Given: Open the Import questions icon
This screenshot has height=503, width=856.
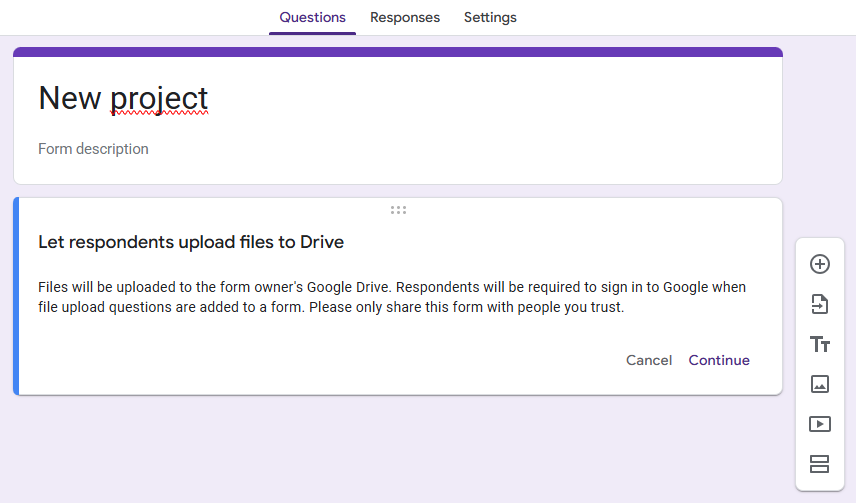Looking at the screenshot, I should click(819, 304).
